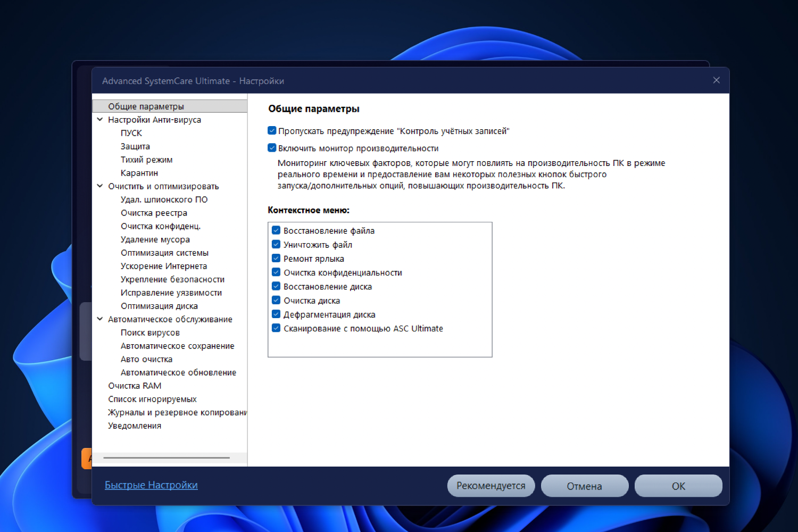Screen dimensions: 798x532
Task: Collapse "Очистить и оптимизировать" tree section
Action: pyautogui.click(x=100, y=186)
